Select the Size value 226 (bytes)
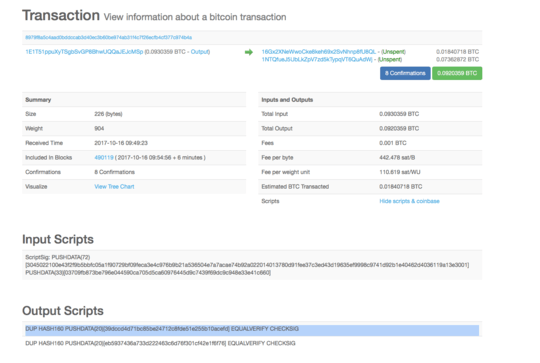540x363 pixels. click(x=108, y=114)
